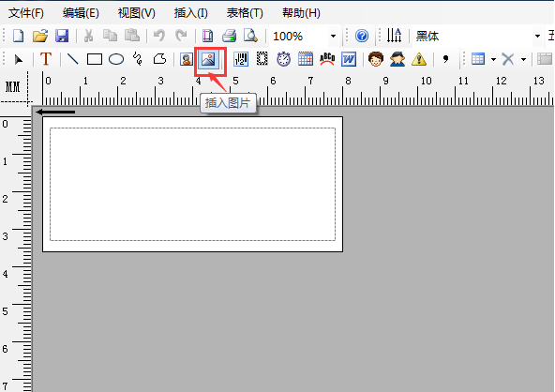
Task: Click the yellow warning triangle icon
Action: (419, 59)
